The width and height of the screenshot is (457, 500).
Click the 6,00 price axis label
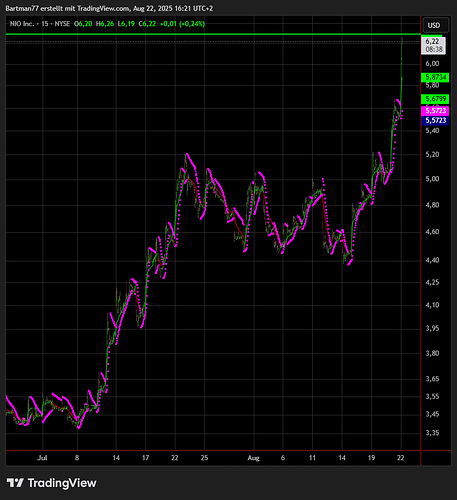pos(432,64)
